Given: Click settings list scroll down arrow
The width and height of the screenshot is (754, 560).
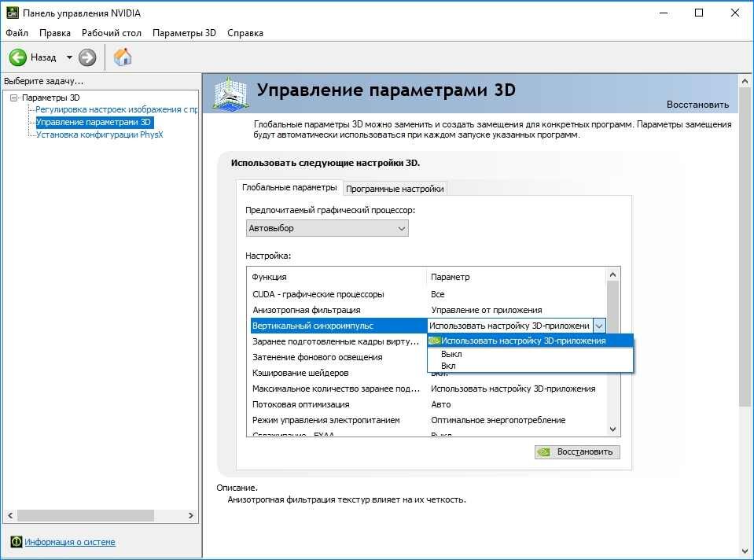Looking at the screenshot, I should point(612,429).
